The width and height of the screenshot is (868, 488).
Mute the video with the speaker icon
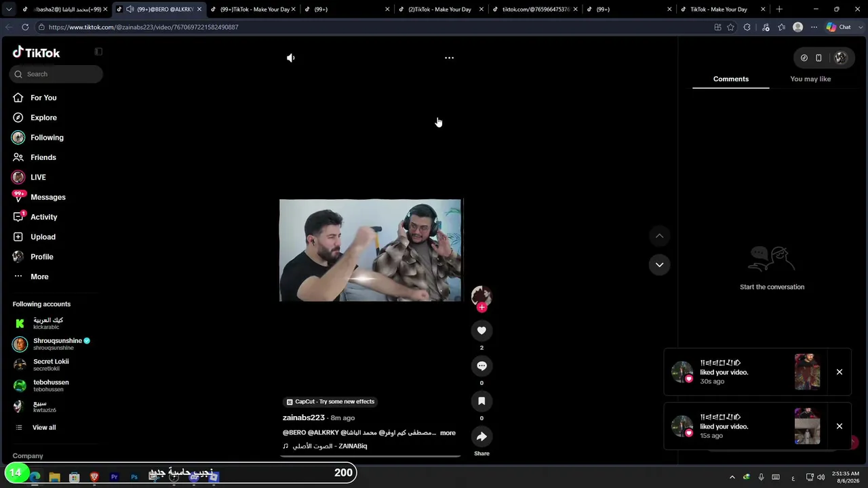pyautogui.click(x=291, y=58)
